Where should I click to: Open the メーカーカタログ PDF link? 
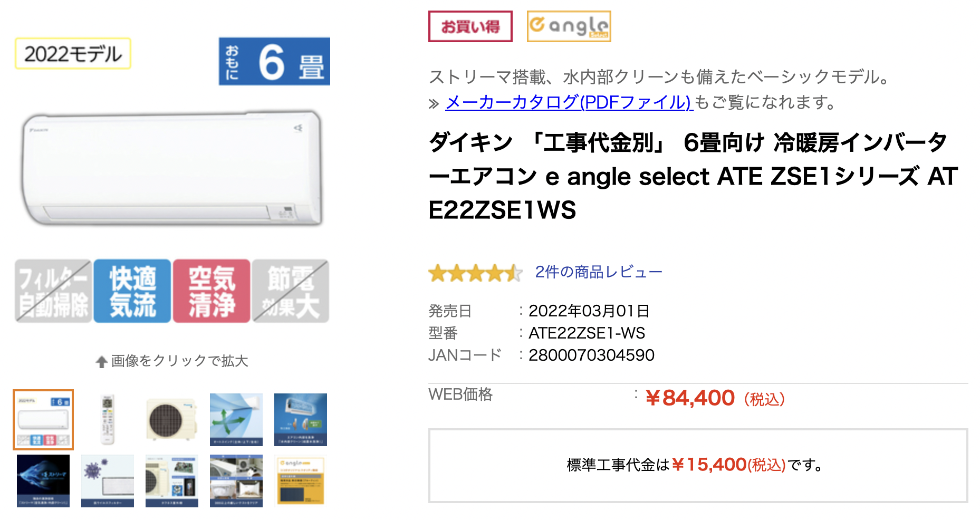point(568,102)
